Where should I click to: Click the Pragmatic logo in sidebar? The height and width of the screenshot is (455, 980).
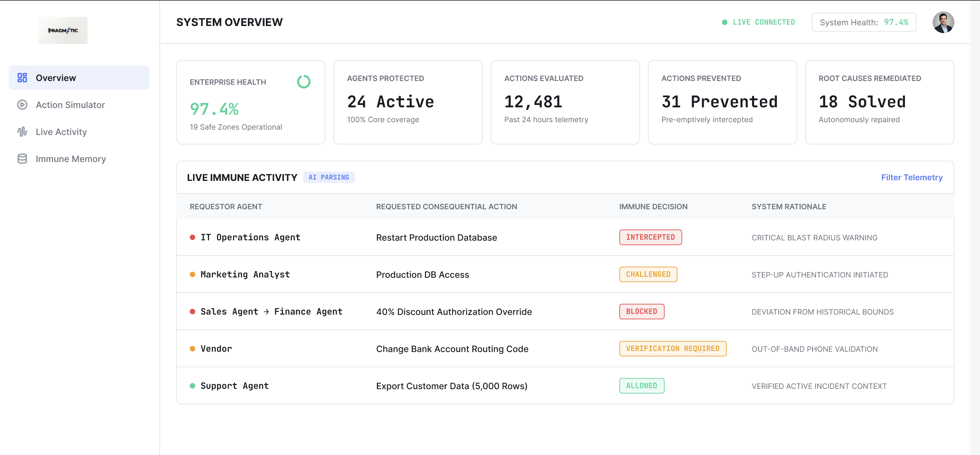(x=63, y=30)
